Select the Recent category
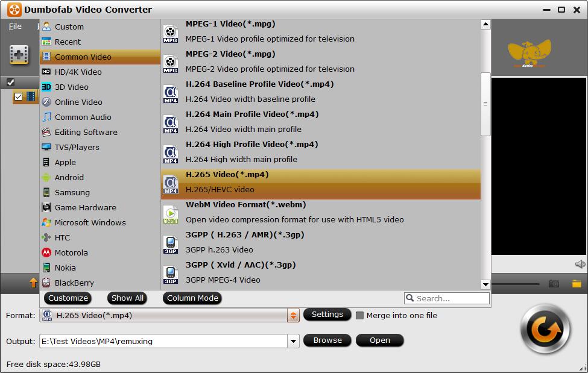The width and height of the screenshot is (588, 373). 100,42
